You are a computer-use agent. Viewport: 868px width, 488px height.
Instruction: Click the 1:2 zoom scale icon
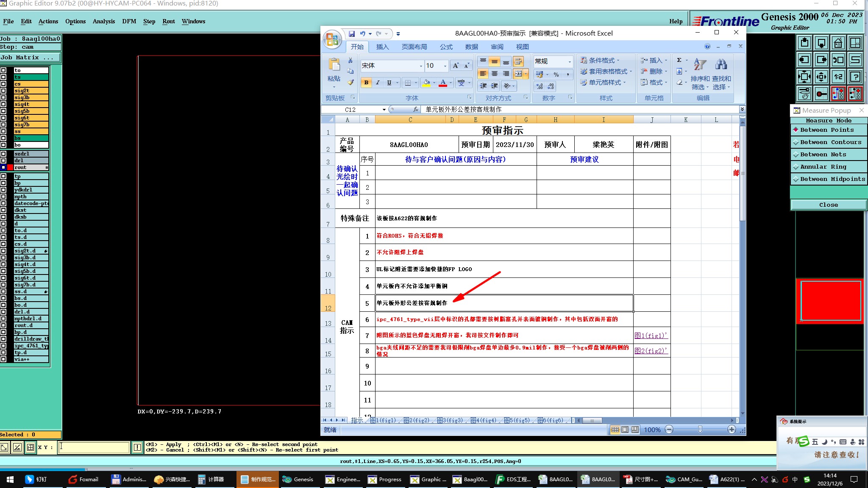click(838, 77)
